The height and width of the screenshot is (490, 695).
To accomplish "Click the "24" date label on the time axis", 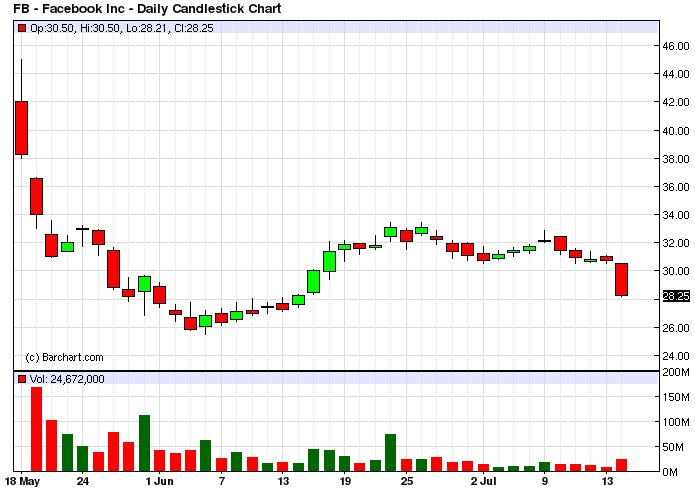I will tap(82, 482).
